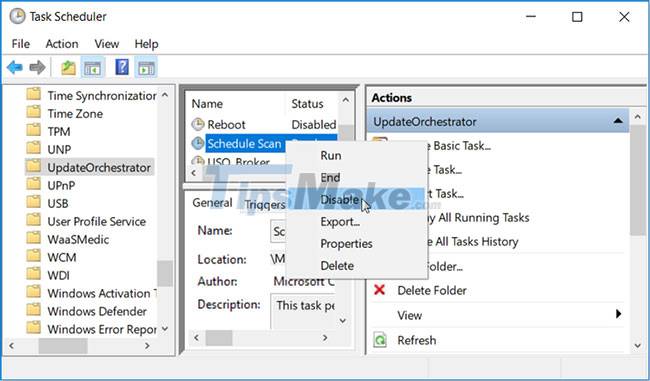Click the Time Zone folder icon
The image size is (650, 381).
(x=34, y=112)
